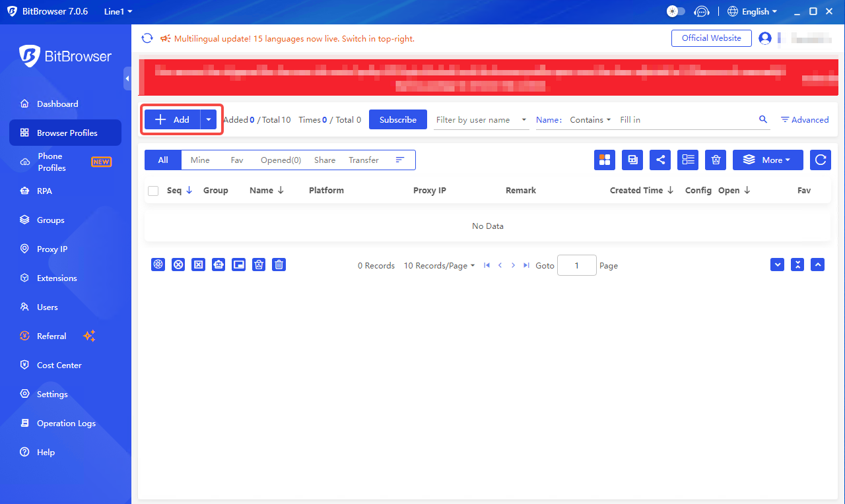
Task: Expand the Contains match-type dropdown
Action: pyautogui.click(x=590, y=120)
